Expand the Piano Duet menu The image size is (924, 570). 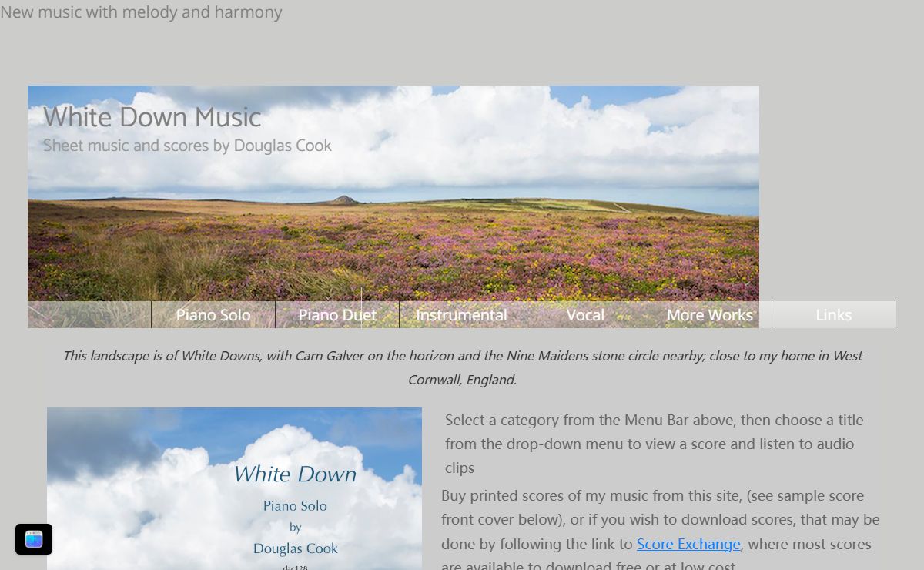337,315
